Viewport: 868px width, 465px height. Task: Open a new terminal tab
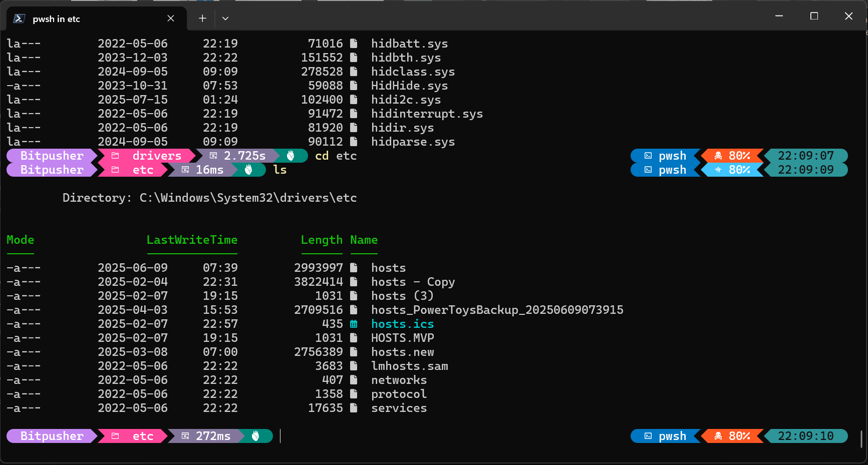click(202, 19)
